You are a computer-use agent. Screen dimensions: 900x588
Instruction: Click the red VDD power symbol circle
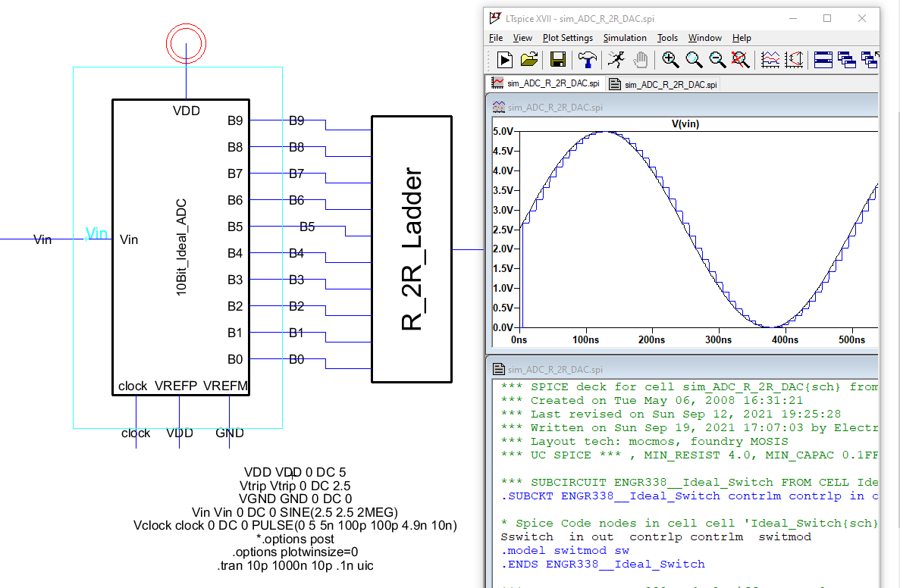pyautogui.click(x=186, y=44)
